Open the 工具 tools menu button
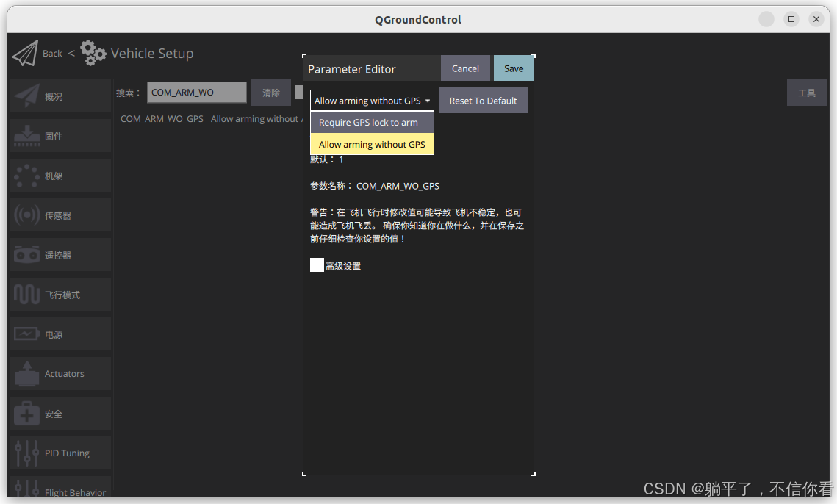The height and width of the screenshot is (504, 837). (x=807, y=93)
